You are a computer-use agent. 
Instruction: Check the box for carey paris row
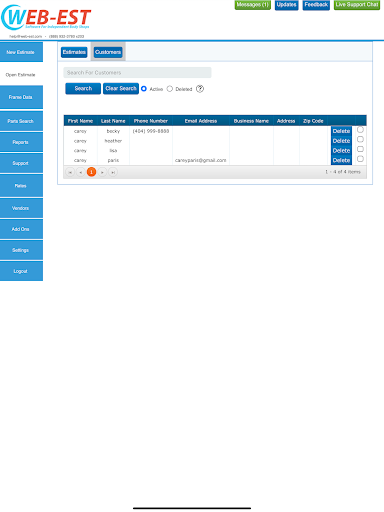[360, 159]
